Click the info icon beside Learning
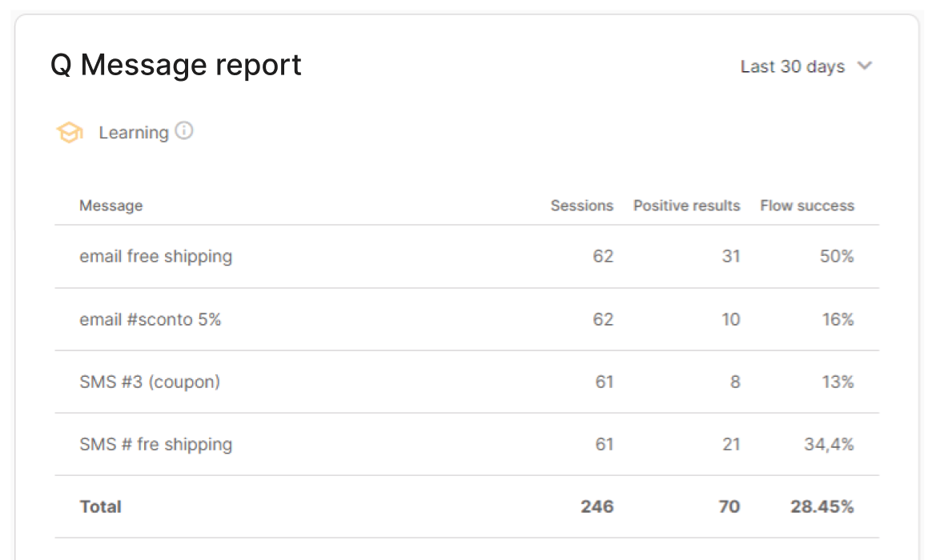 184,130
